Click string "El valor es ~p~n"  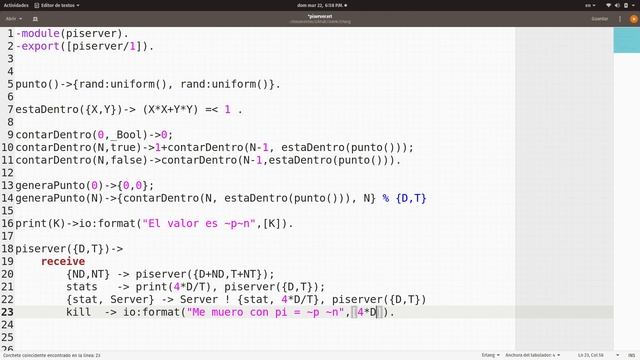coord(199,223)
